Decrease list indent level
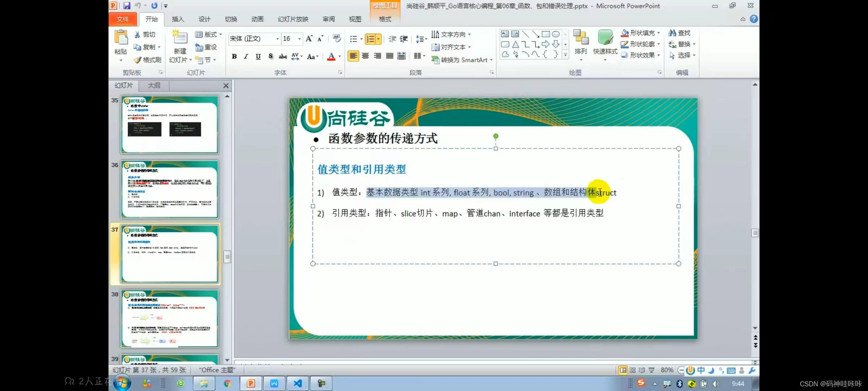 pyautogui.click(x=392, y=39)
